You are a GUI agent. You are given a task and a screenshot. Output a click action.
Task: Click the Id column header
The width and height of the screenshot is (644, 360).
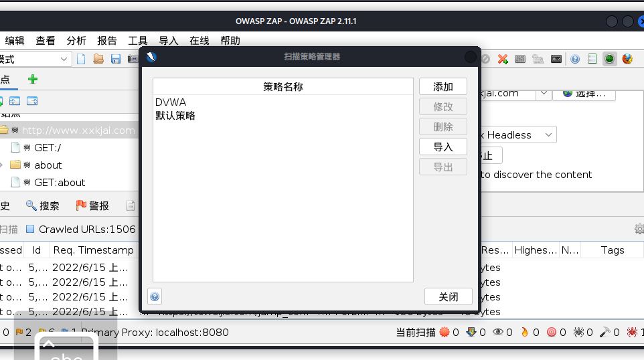(37, 250)
